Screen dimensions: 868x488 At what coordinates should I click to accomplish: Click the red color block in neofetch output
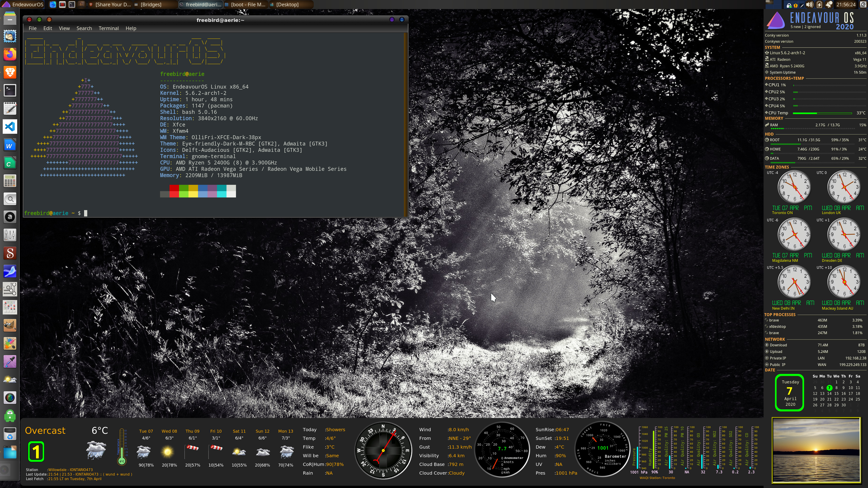(174, 191)
